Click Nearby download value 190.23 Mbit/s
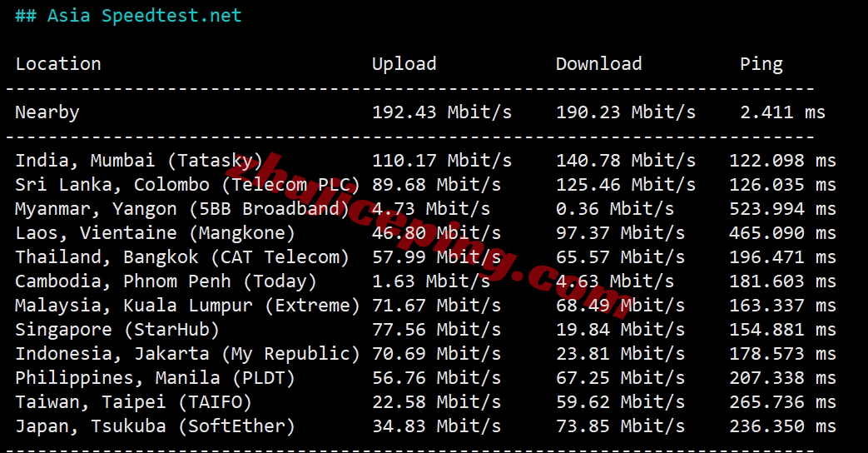 coord(626,112)
